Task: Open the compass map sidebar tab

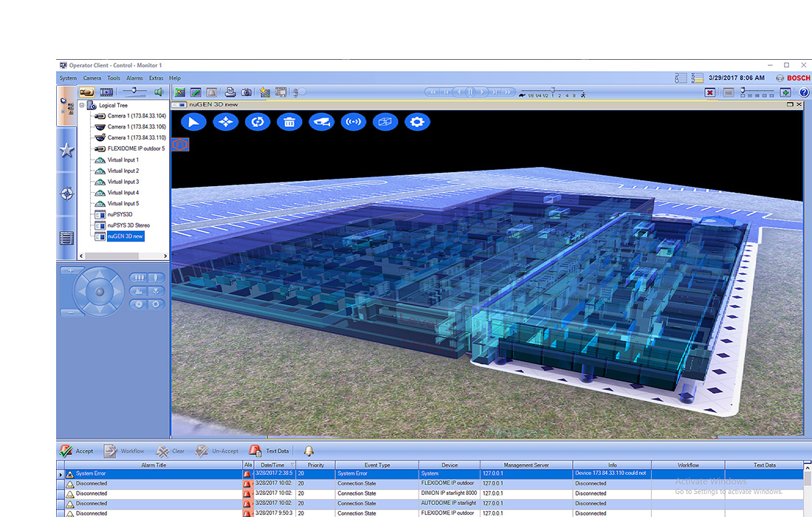Action: pyautogui.click(x=66, y=194)
